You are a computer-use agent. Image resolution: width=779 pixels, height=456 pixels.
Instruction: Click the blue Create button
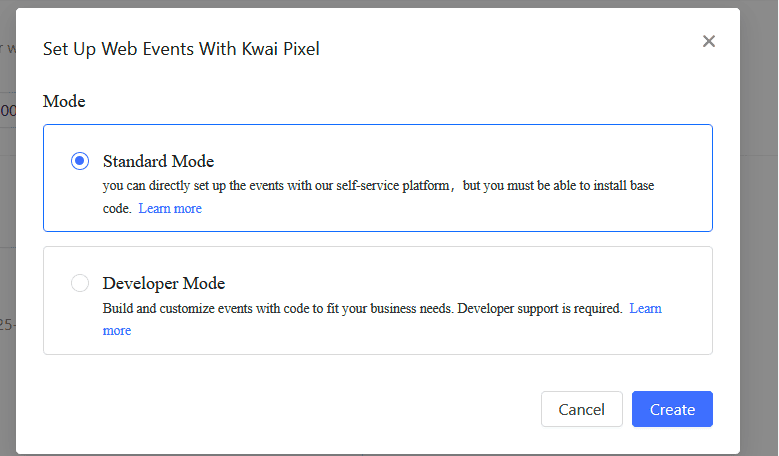tap(672, 409)
